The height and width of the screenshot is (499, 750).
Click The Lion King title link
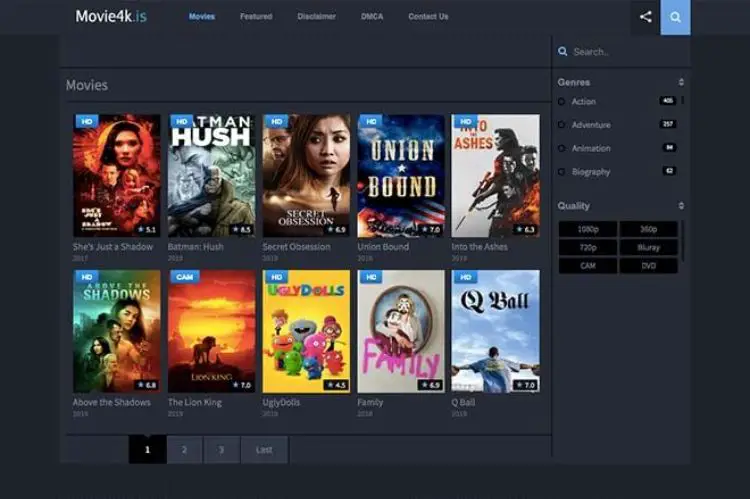point(195,402)
